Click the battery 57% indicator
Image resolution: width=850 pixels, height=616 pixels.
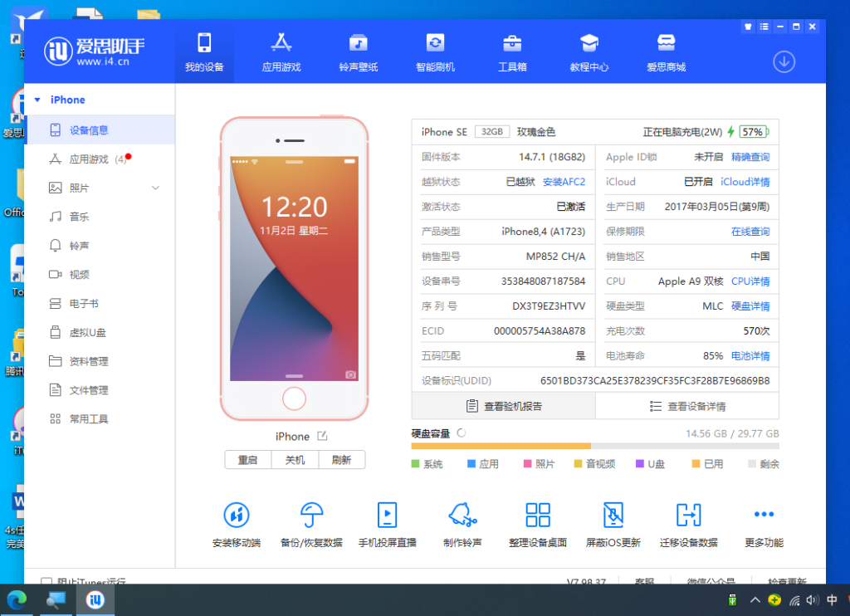point(754,132)
